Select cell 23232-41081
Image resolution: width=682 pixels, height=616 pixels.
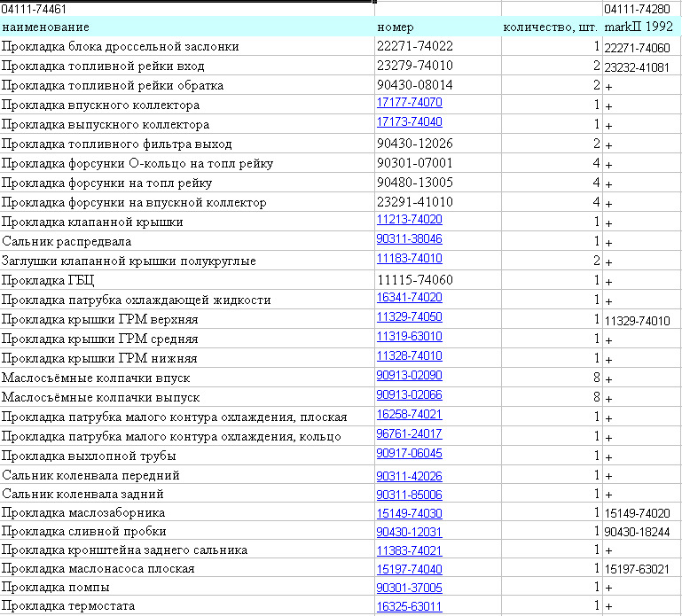642,67
